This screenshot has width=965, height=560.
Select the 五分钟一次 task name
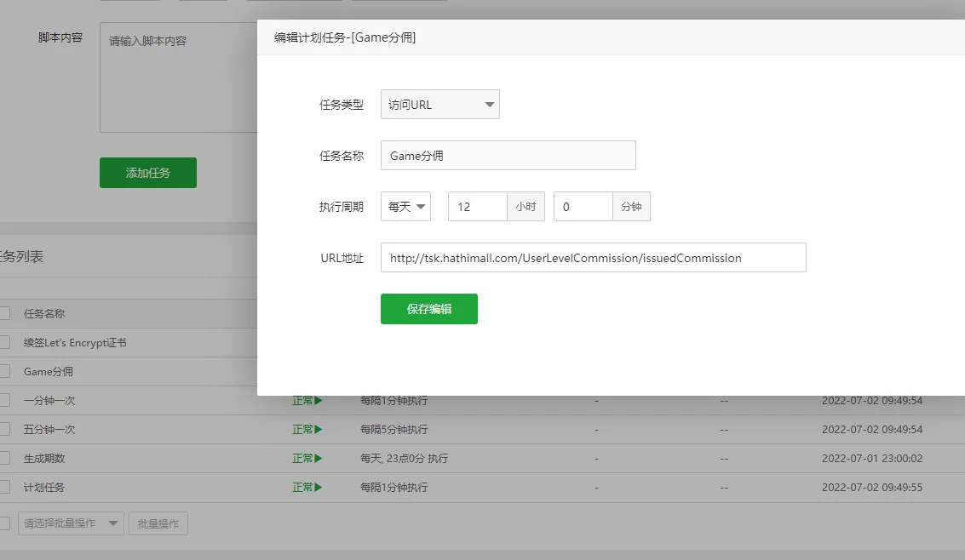pyautogui.click(x=49, y=429)
